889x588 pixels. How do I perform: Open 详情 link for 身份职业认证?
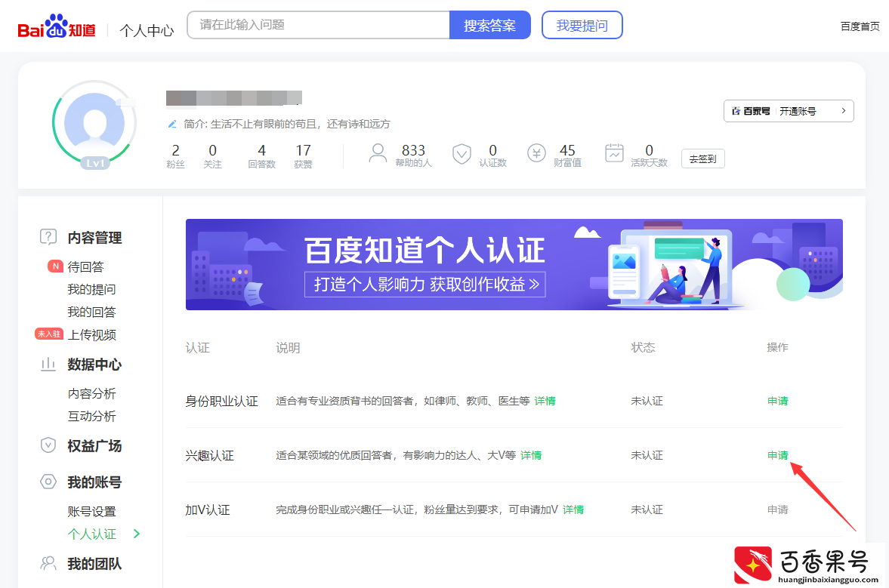click(545, 401)
